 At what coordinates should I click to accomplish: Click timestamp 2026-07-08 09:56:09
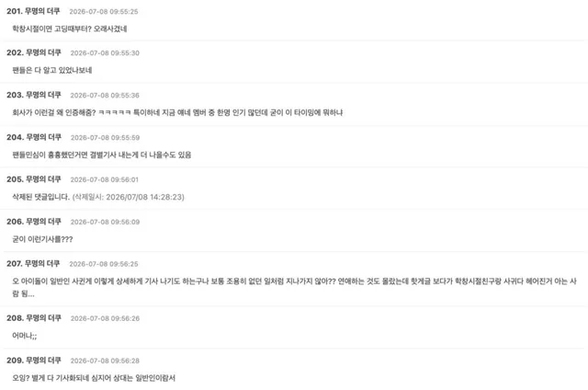(x=105, y=223)
